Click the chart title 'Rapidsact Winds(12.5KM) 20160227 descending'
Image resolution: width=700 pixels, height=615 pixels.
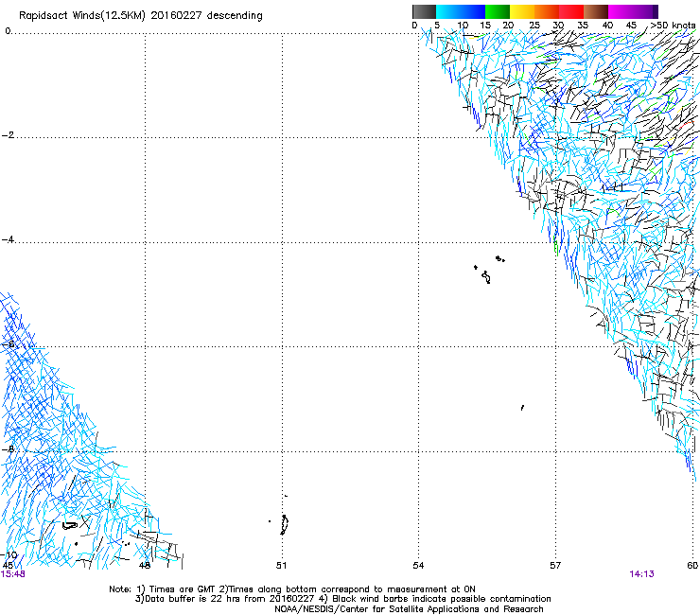pos(141,16)
